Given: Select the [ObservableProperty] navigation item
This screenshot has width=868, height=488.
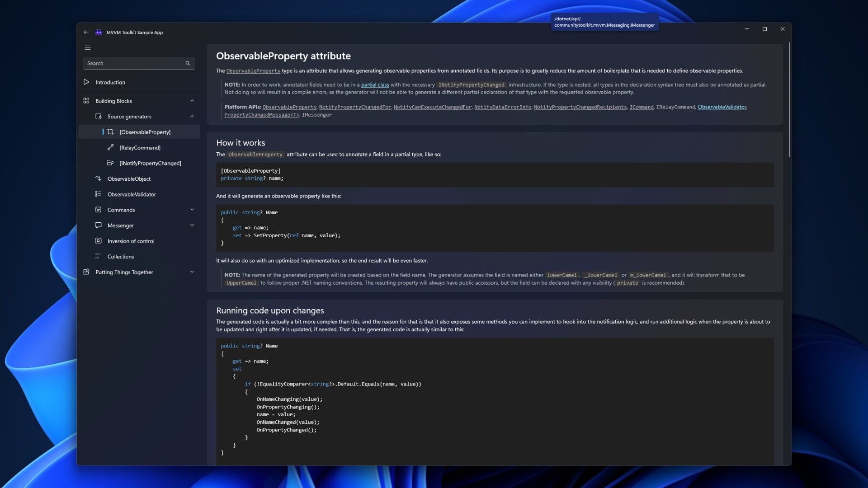Looking at the screenshot, I should click(145, 132).
